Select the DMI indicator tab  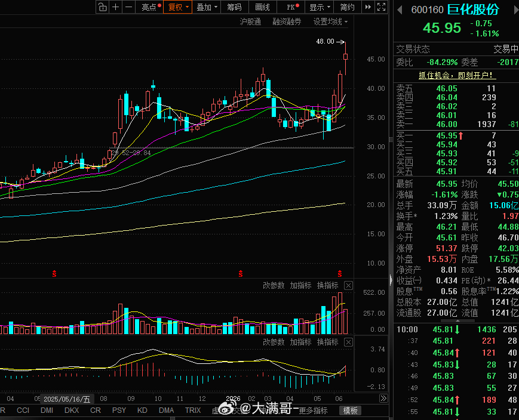coord(47,410)
